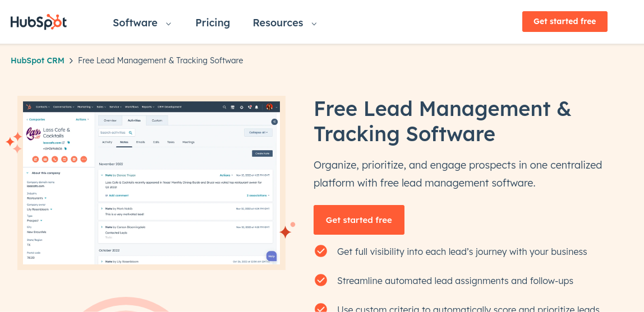Image resolution: width=644 pixels, height=312 pixels.
Task: Click 'Streamline automated lead assignments and follow-ups' text
Action: [x=455, y=281]
